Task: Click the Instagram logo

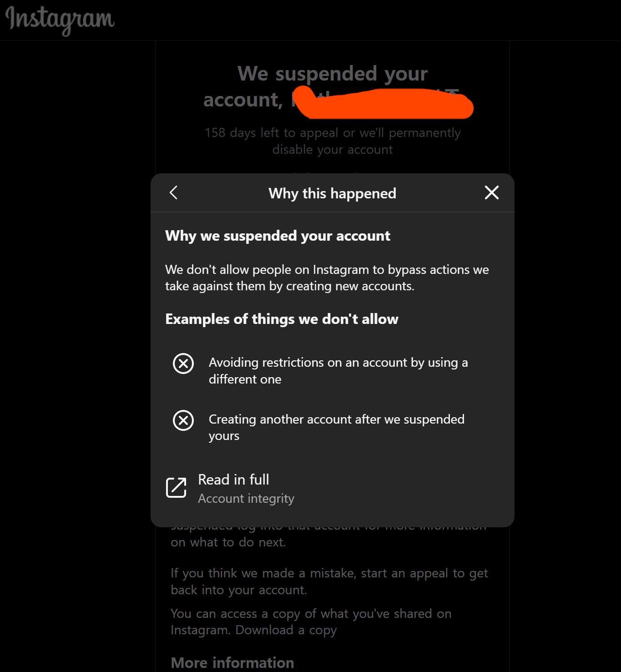Action: (x=60, y=19)
